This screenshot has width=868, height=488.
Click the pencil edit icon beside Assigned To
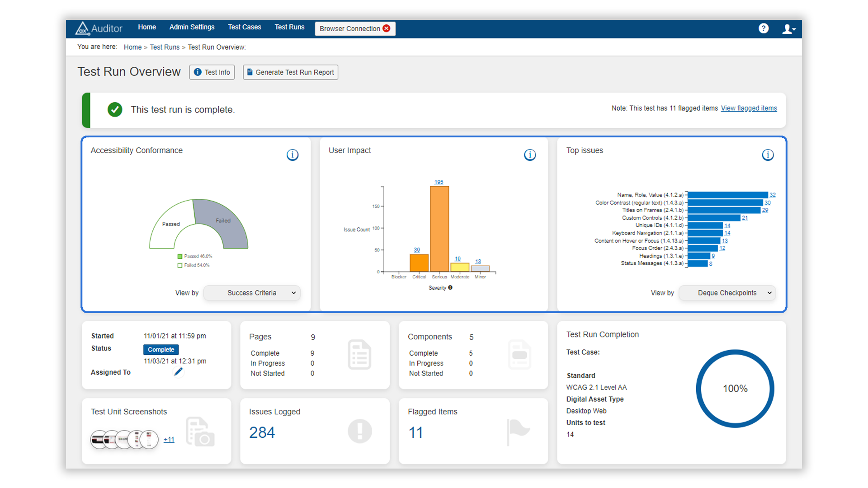click(x=179, y=371)
